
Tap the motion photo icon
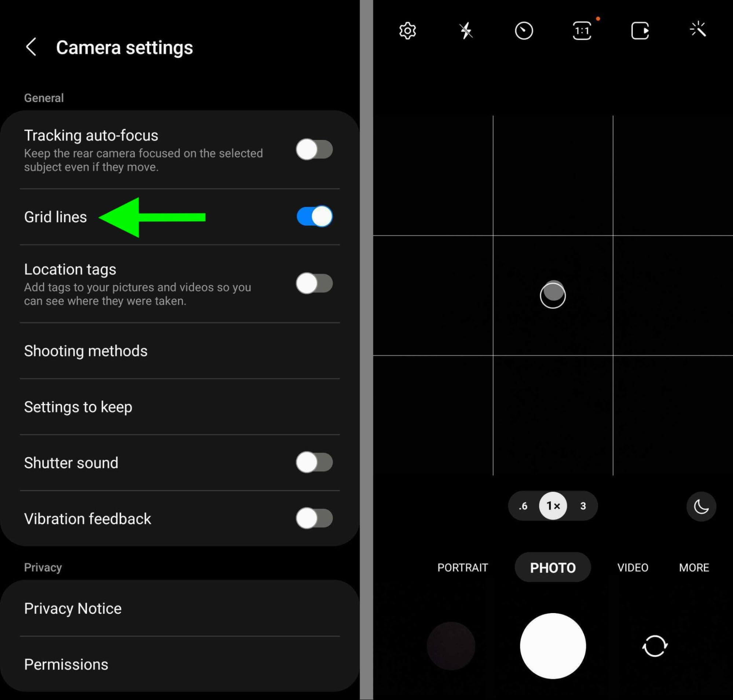tap(640, 29)
